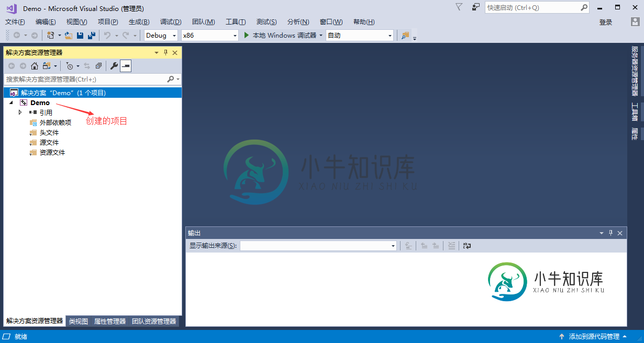Collapse the Demo project node
644x343 pixels.
click(x=11, y=103)
